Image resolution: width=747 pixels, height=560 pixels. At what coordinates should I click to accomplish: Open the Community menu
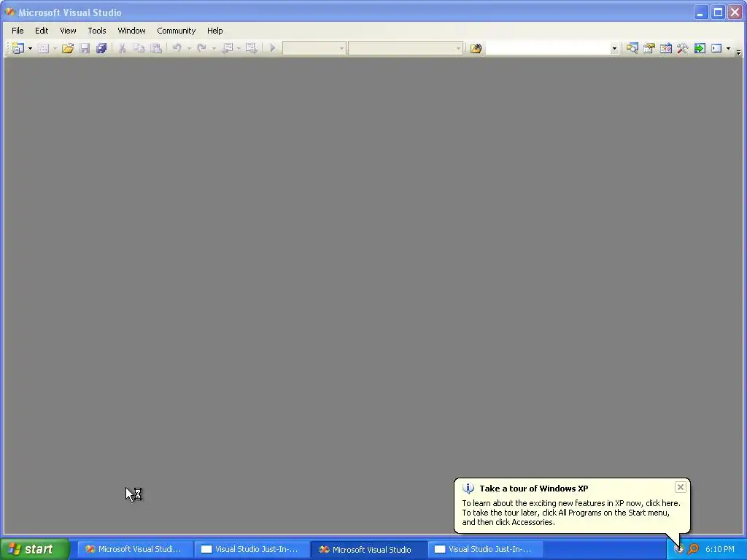point(177,31)
